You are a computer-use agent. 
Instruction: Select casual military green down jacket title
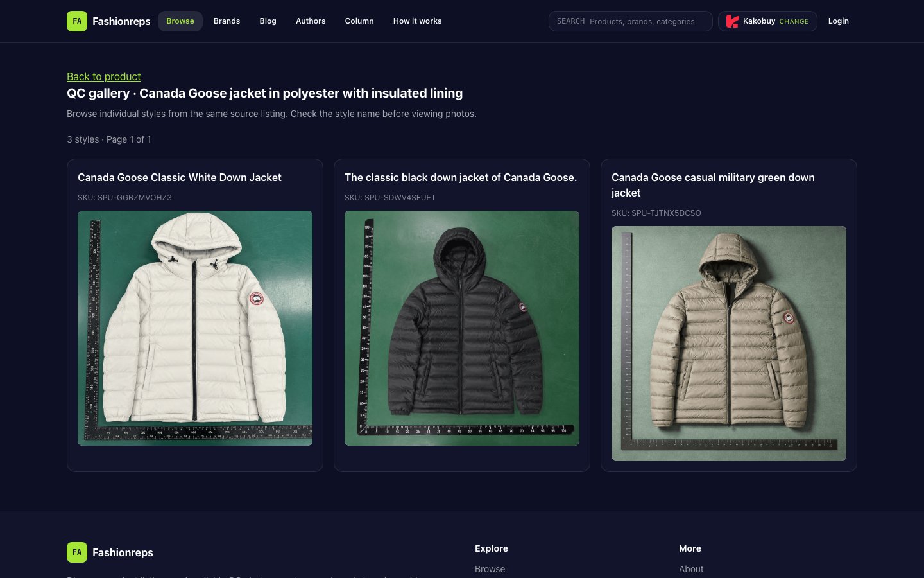tap(713, 185)
